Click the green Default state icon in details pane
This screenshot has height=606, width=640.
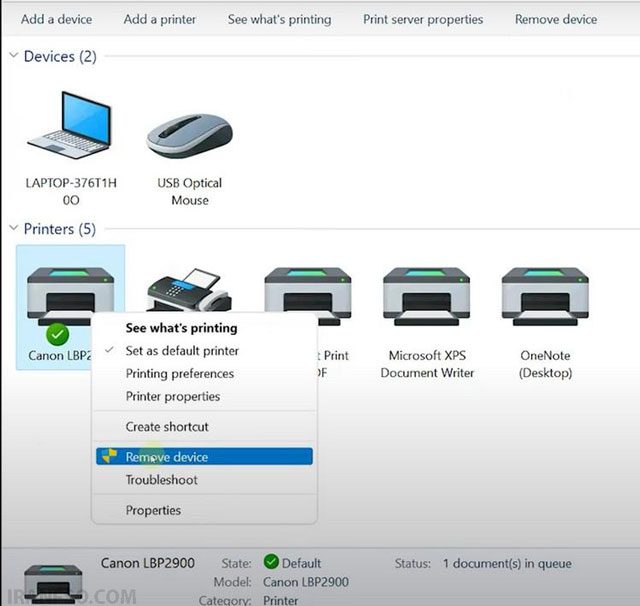pos(271,562)
